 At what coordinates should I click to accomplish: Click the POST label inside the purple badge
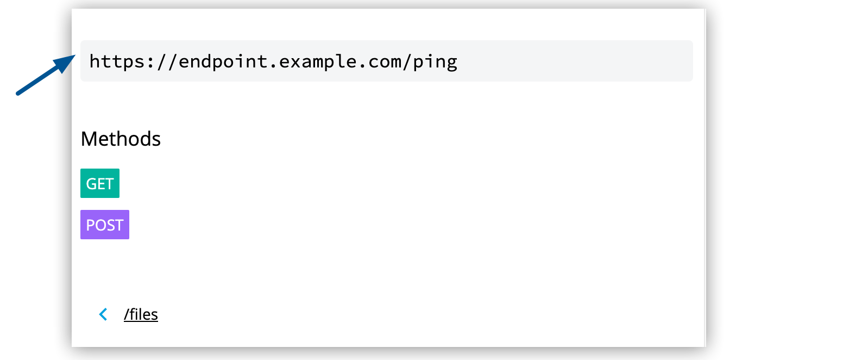pos(104,224)
